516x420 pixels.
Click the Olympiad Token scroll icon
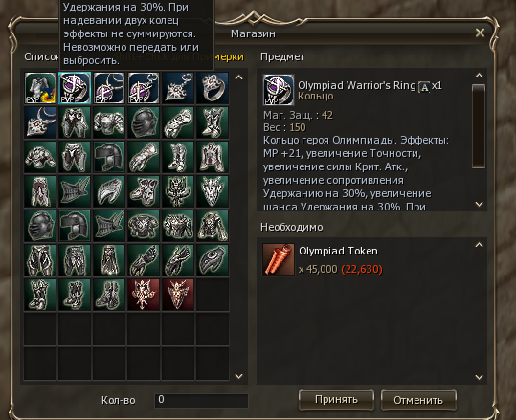[x=279, y=259]
